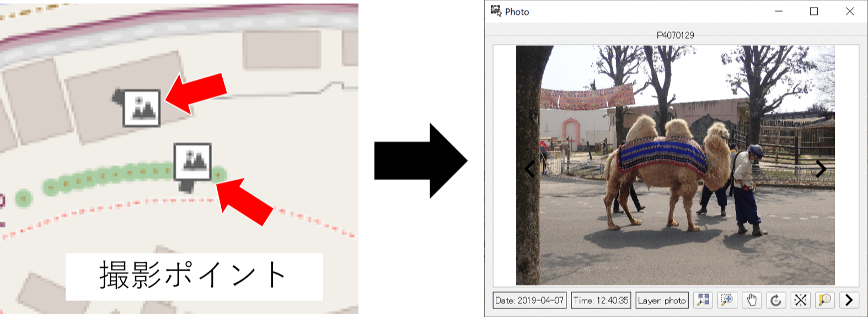Click the upper photo point marker on map
Screen dimensions: 868x317
[141, 108]
